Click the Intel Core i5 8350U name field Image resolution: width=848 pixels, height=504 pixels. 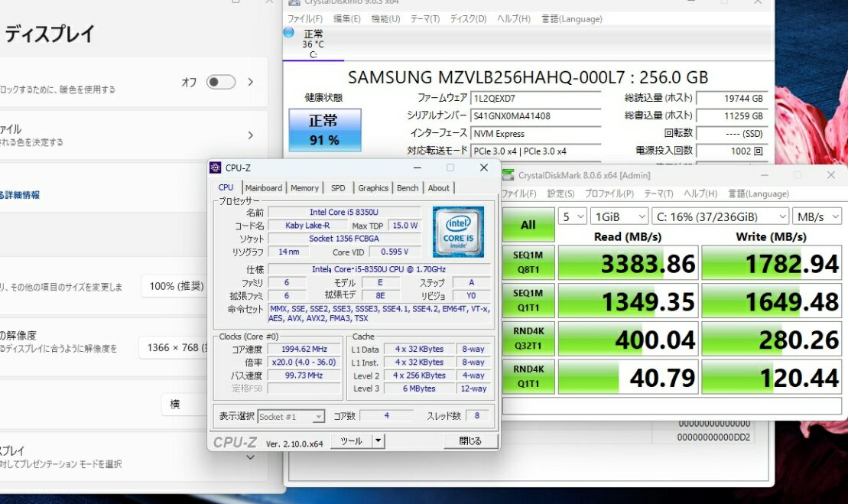pos(344,212)
